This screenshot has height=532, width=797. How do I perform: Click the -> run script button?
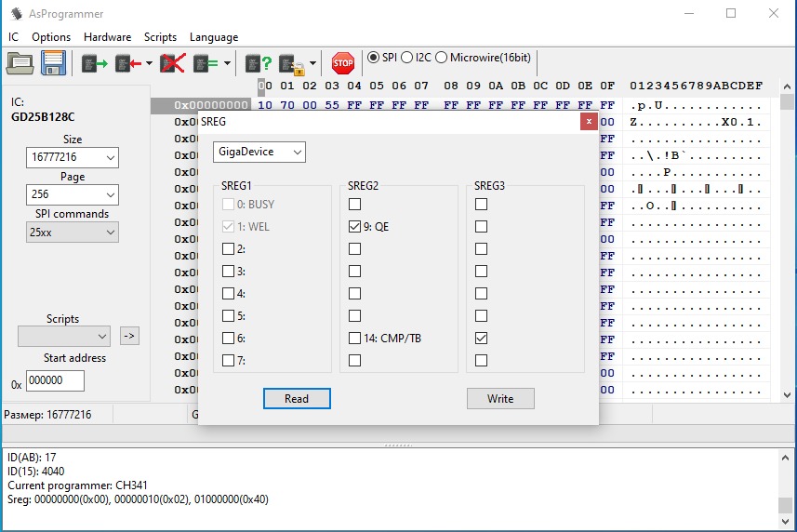[129, 336]
